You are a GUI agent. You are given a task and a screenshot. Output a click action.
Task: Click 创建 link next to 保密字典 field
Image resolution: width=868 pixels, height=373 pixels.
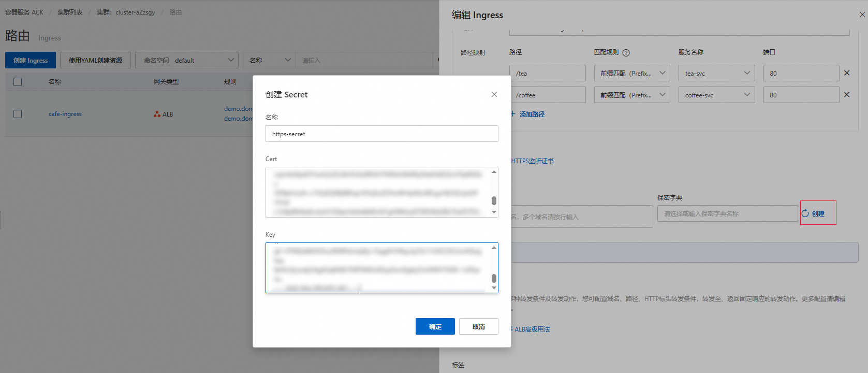[818, 213]
